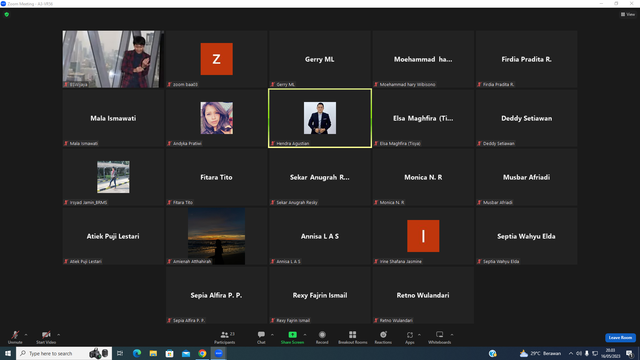The image size is (640, 360).
Task: Click the Rexy Fajrin Ismail participant tile
Action: pyautogui.click(x=320, y=295)
